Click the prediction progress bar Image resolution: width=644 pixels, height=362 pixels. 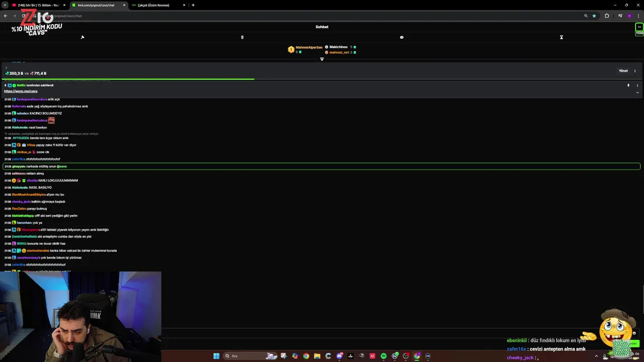(322, 79)
